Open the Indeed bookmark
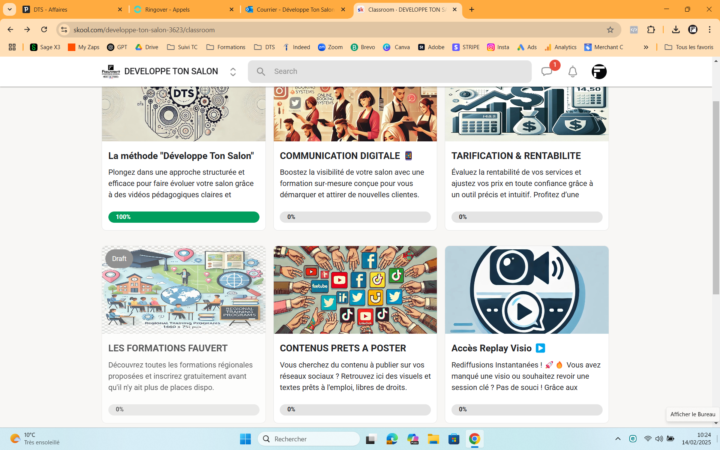This screenshot has width=720, height=450. pos(297,47)
